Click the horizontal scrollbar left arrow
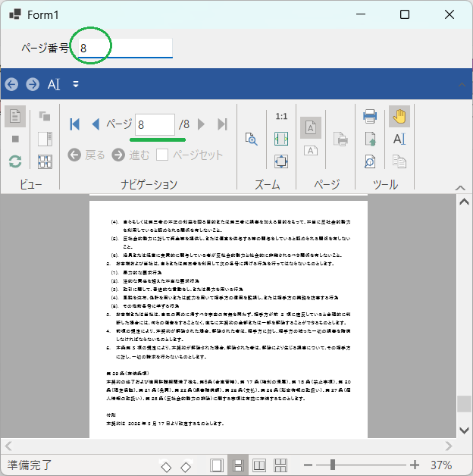This screenshot has width=473, height=476. click(8, 446)
